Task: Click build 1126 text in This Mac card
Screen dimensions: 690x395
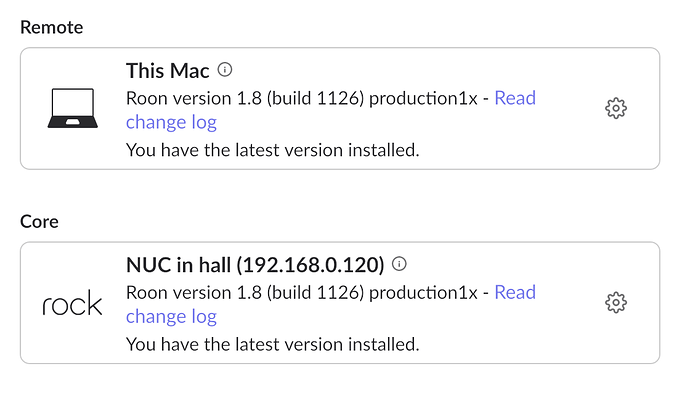Action: (x=315, y=99)
